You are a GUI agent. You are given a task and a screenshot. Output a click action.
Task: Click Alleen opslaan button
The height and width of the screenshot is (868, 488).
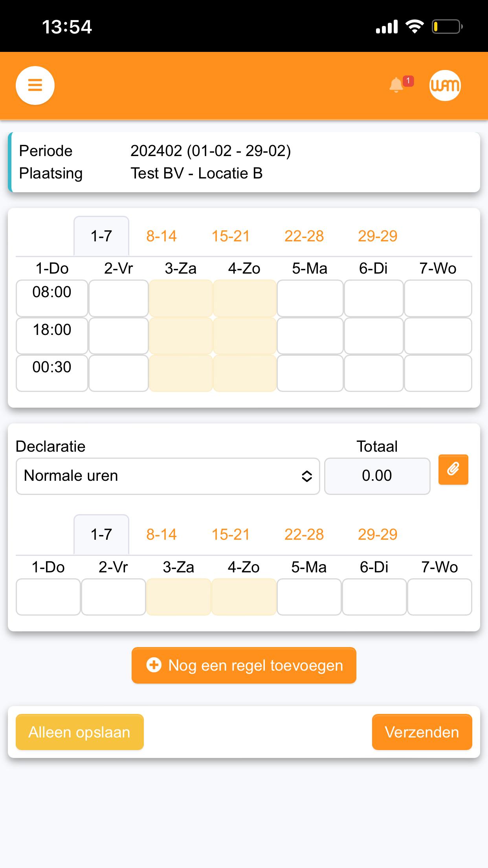point(80,732)
